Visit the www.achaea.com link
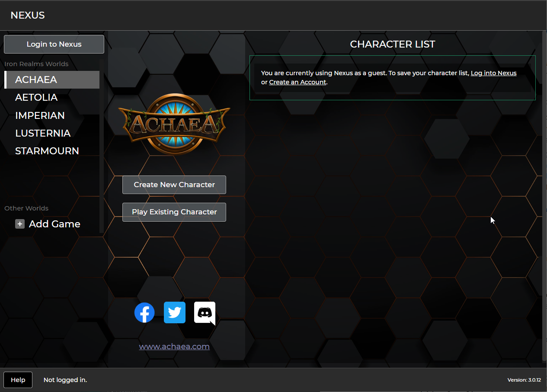Screen dimensions: 547x392 tap(174, 347)
